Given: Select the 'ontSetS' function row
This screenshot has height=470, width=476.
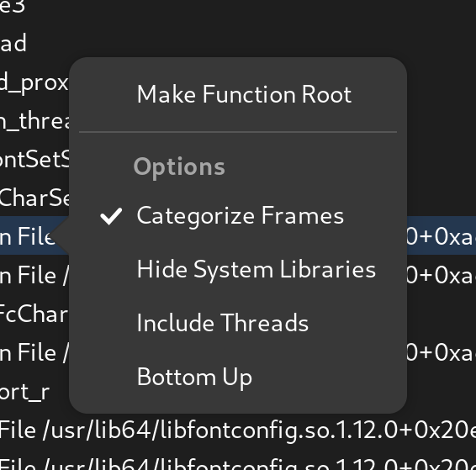Looking at the screenshot, I should click(34, 159).
